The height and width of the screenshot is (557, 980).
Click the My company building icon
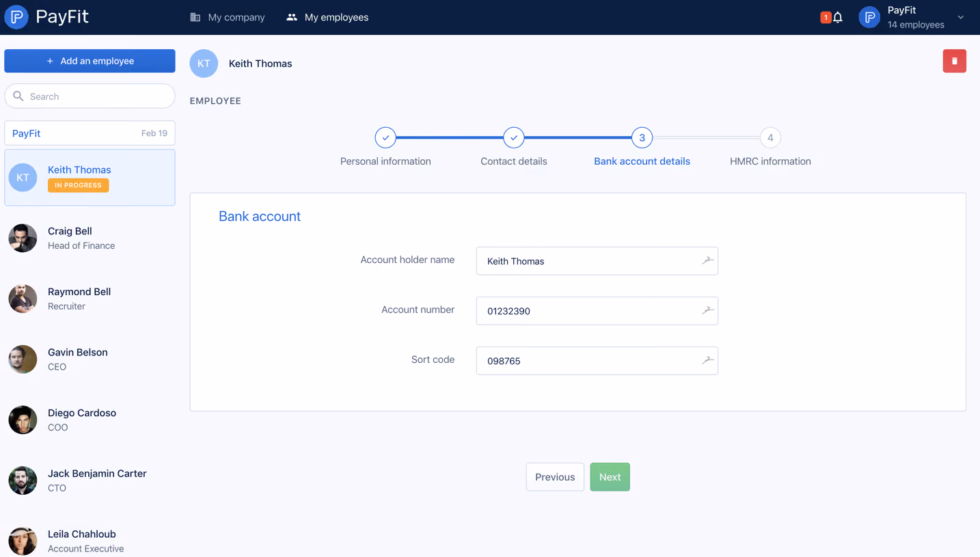pyautogui.click(x=195, y=17)
